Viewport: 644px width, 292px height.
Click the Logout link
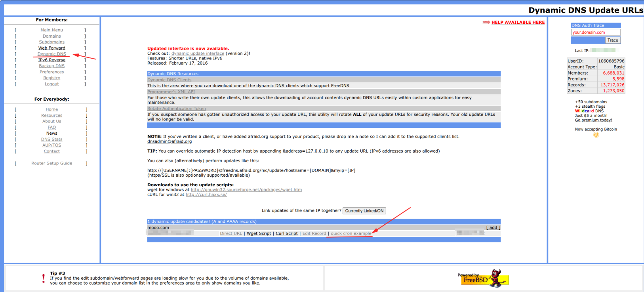click(x=52, y=84)
